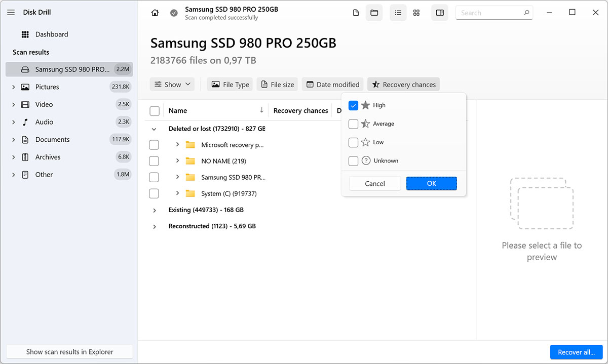Open the Date modified filter
This screenshot has width=608, height=364.
coord(332,85)
